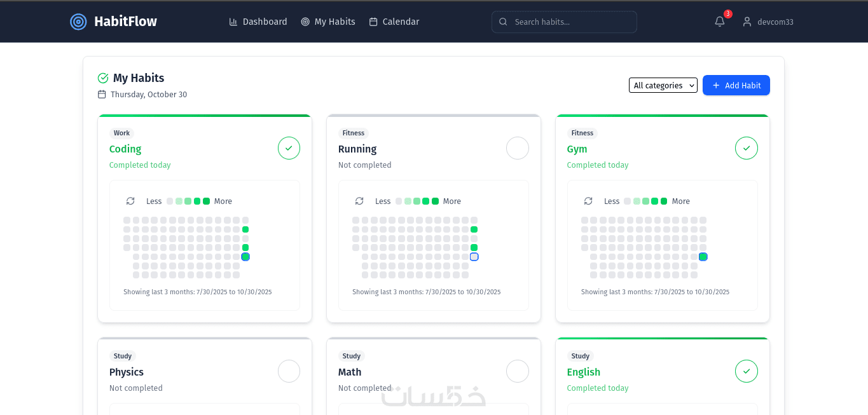Click the plus icon on Add Habit
The width and height of the screenshot is (868, 415).
tap(716, 85)
